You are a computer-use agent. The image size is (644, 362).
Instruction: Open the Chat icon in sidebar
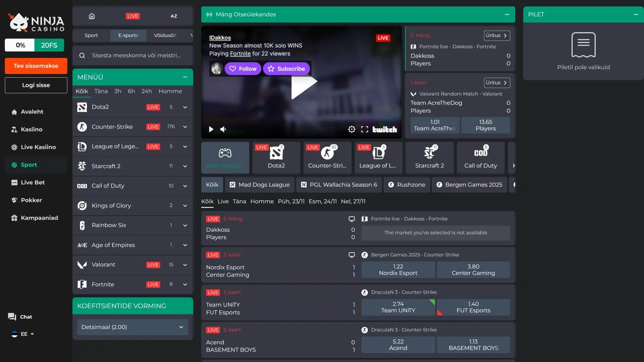[12, 317]
